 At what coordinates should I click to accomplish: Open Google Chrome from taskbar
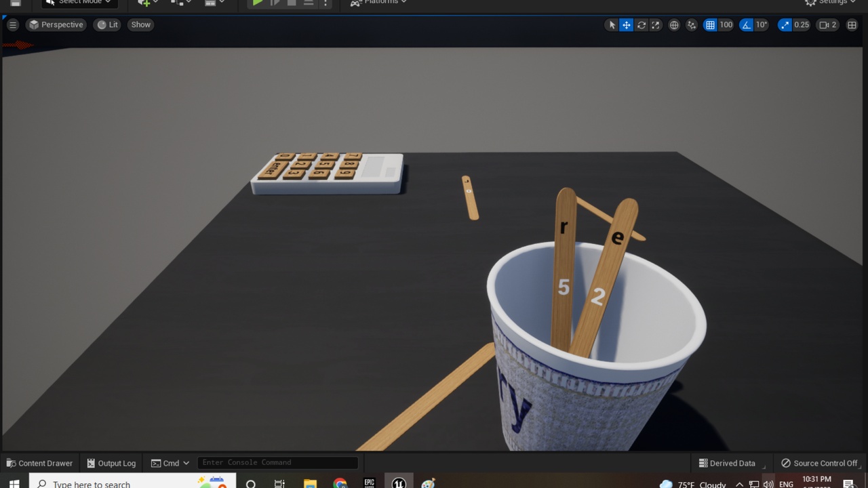click(x=340, y=483)
